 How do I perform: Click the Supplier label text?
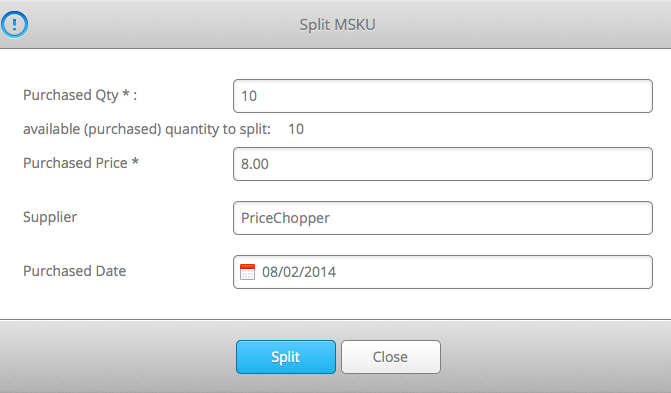(x=50, y=217)
